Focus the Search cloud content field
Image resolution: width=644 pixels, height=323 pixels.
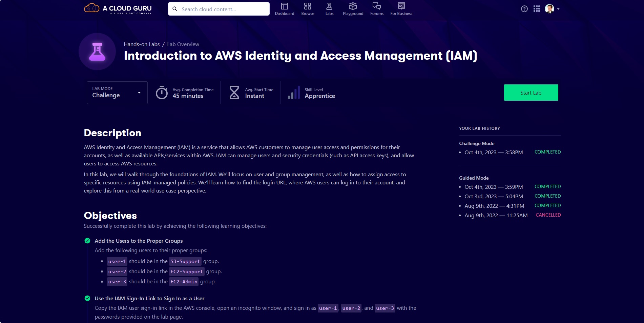click(219, 9)
